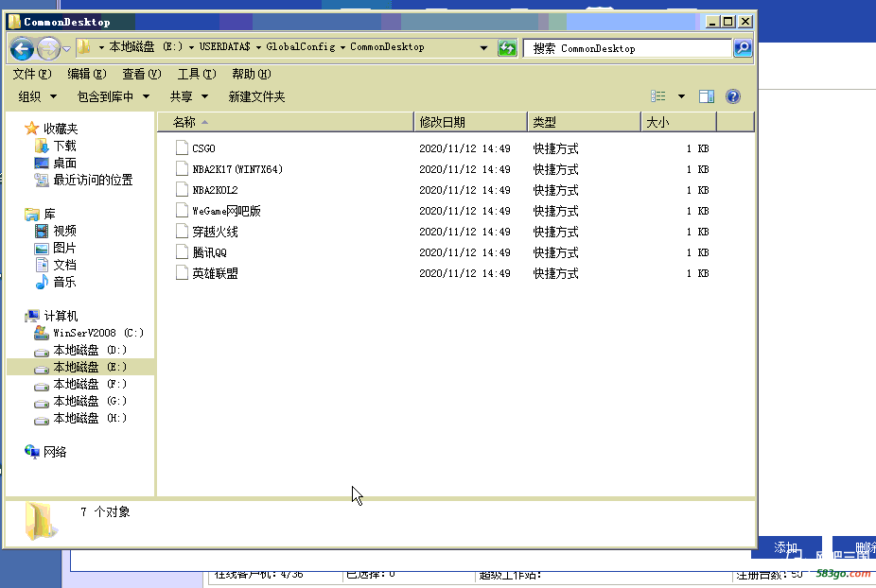The image size is (876, 588).
Task: Open the 编辑(E) menu
Action: coord(87,74)
